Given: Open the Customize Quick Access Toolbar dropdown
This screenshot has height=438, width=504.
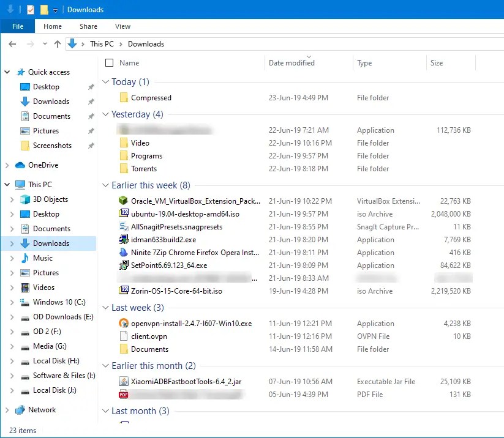Looking at the screenshot, I should (55, 9).
